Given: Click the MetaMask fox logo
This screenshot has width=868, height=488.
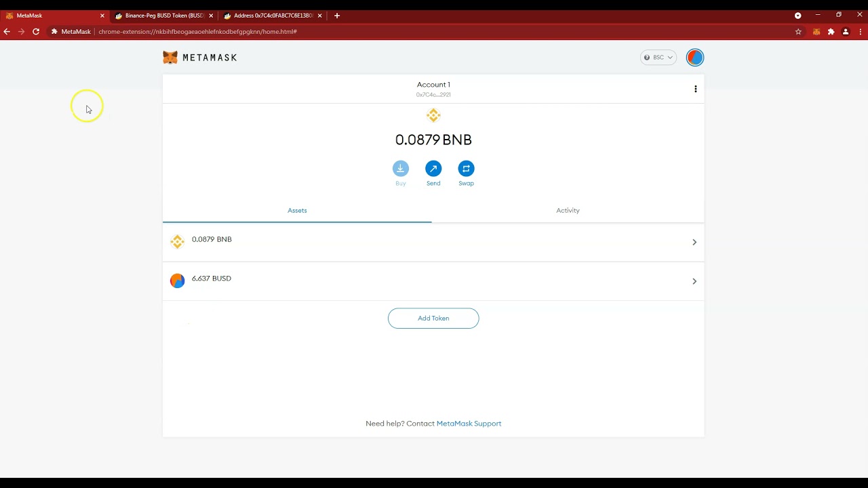Looking at the screenshot, I should click(170, 58).
